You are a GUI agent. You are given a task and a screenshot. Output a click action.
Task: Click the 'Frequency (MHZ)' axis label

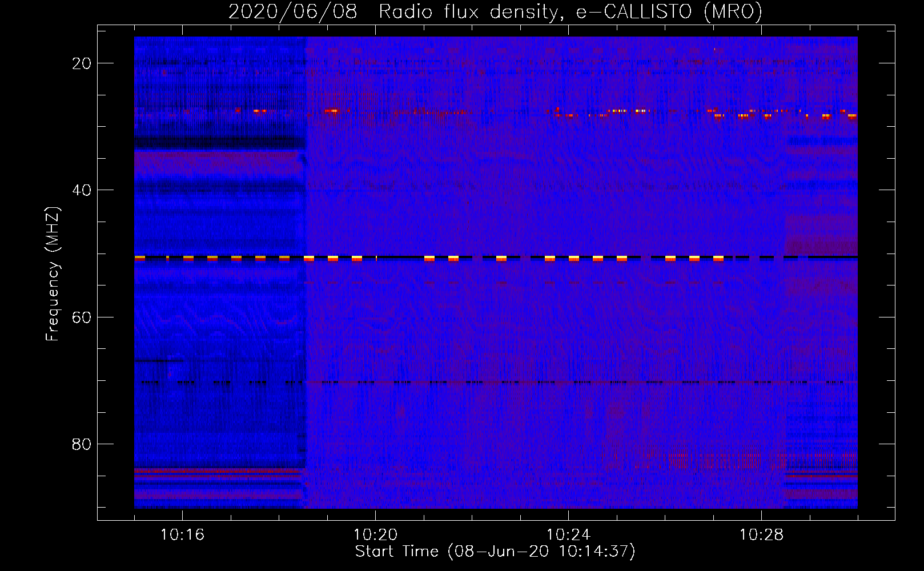coord(53,274)
